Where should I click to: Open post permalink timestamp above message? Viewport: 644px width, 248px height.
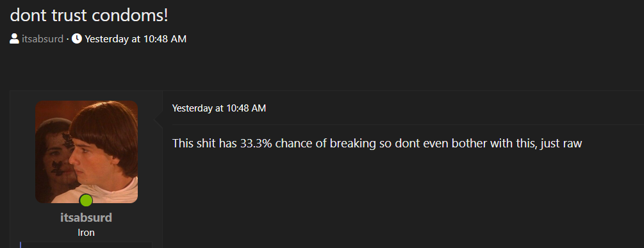click(219, 108)
